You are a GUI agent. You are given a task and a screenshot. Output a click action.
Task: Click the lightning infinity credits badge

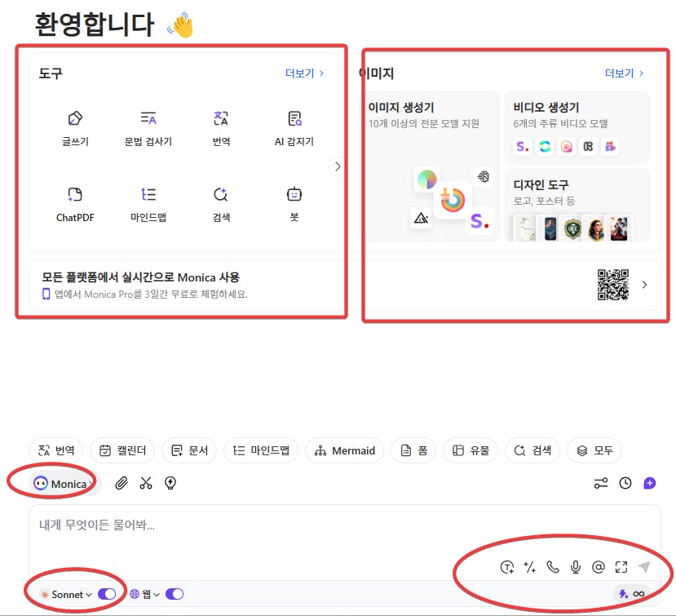(x=632, y=594)
